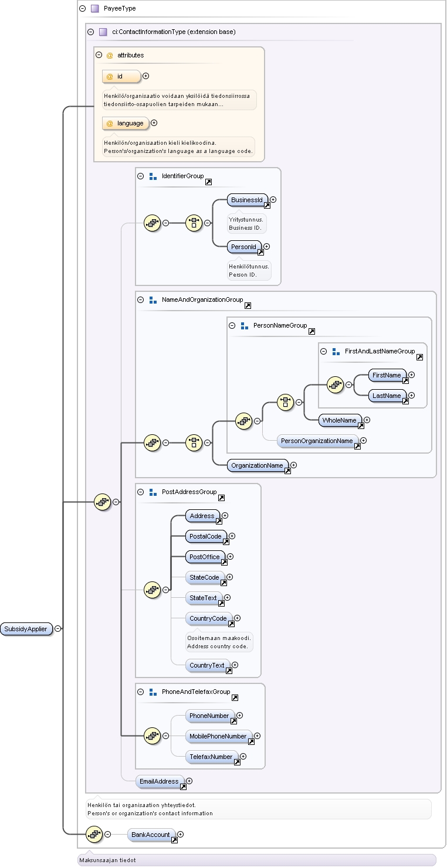Select the StateCode element

click(x=205, y=577)
